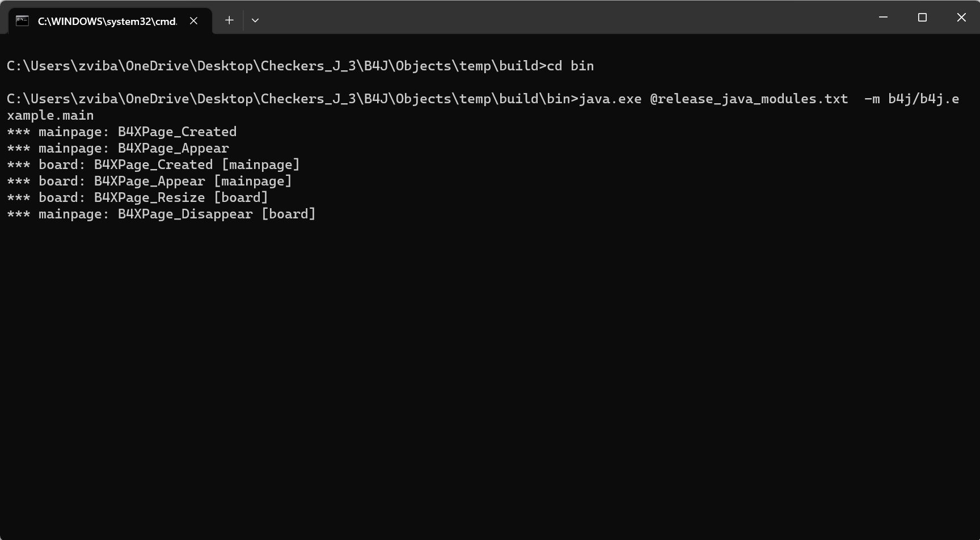The height and width of the screenshot is (540, 980).
Task: Click the 'xample.main' wrapped text
Action: point(50,115)
